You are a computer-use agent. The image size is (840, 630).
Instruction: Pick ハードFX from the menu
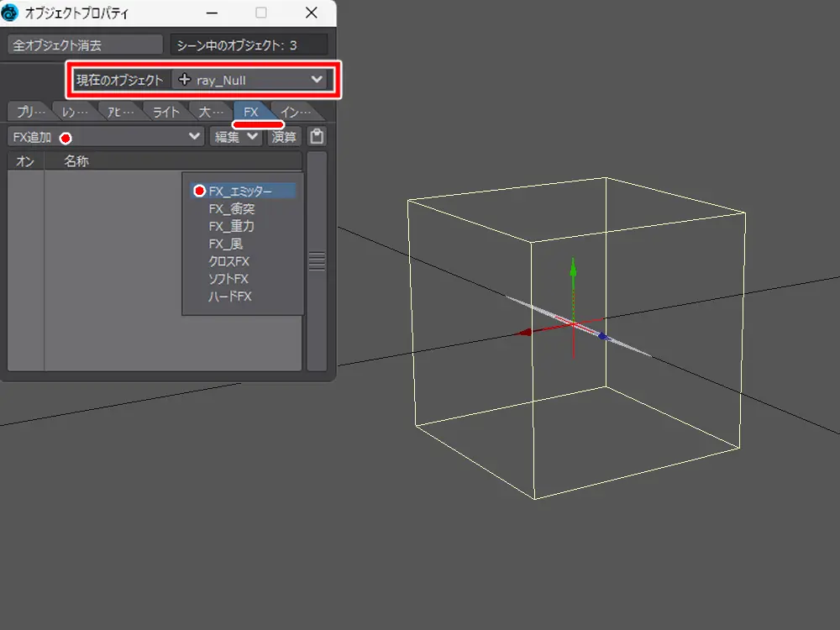[x=229, y=297]
